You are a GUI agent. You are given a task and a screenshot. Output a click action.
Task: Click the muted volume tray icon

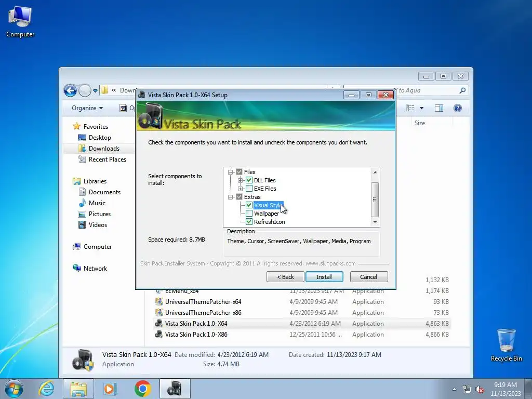point(480,390)
